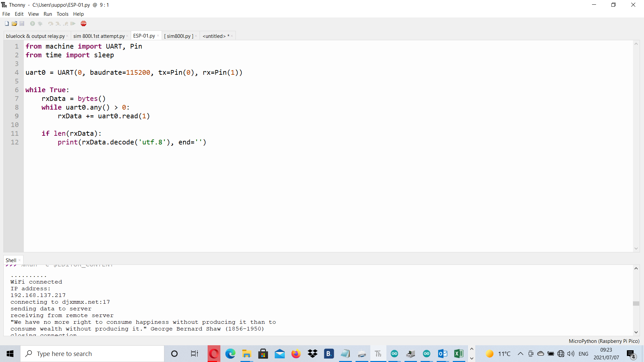Run the current script with the green play icon

[32, 23]
